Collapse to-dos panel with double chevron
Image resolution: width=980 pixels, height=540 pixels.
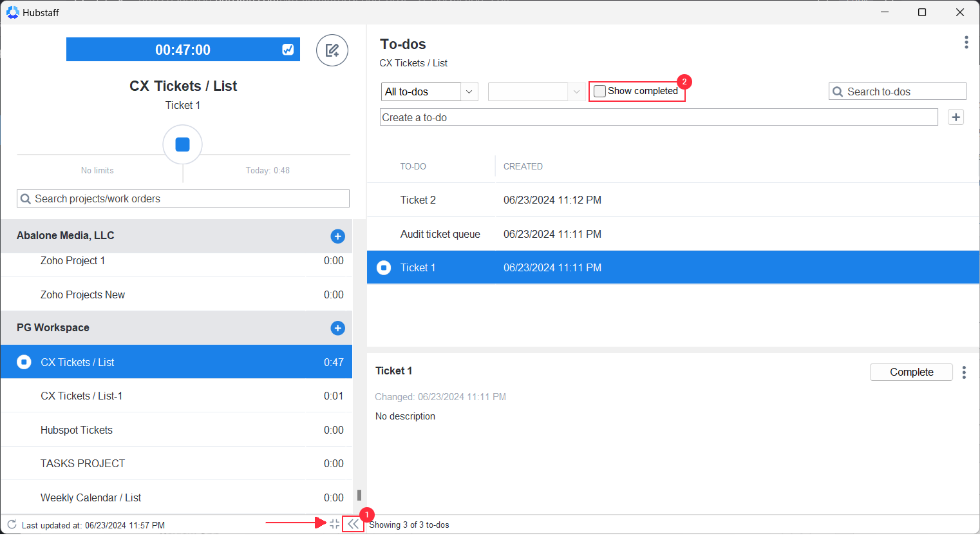coord(353,524)
